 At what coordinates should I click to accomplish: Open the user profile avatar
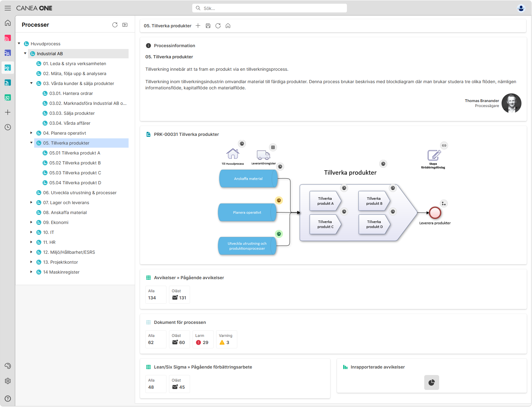tap(521, 8)
